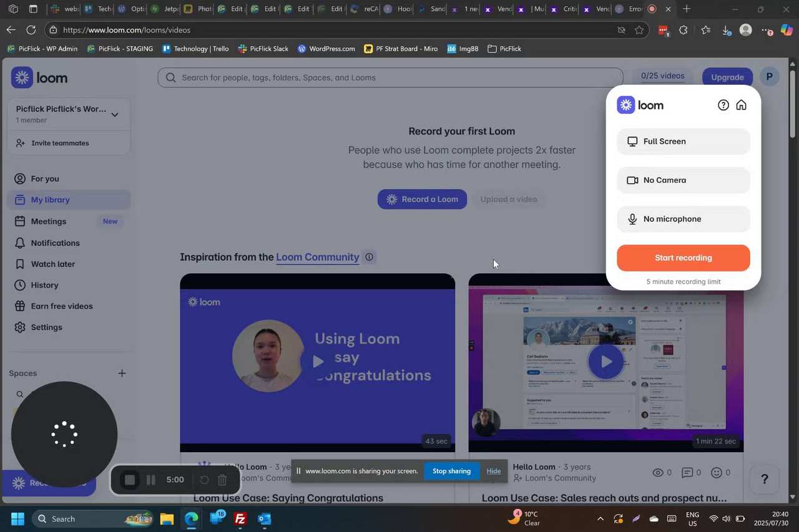The width and height of the screenshot is (799, 532).
Task: Open ImgBB bookmark
Action: click(x=463, y=49)
